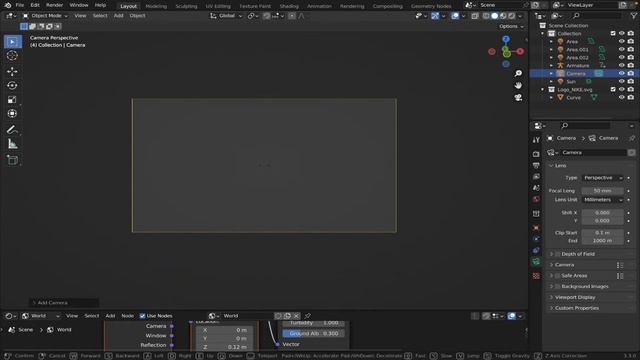Unlink the World datablock with X
640x360 pixels.
click(296, 316)
